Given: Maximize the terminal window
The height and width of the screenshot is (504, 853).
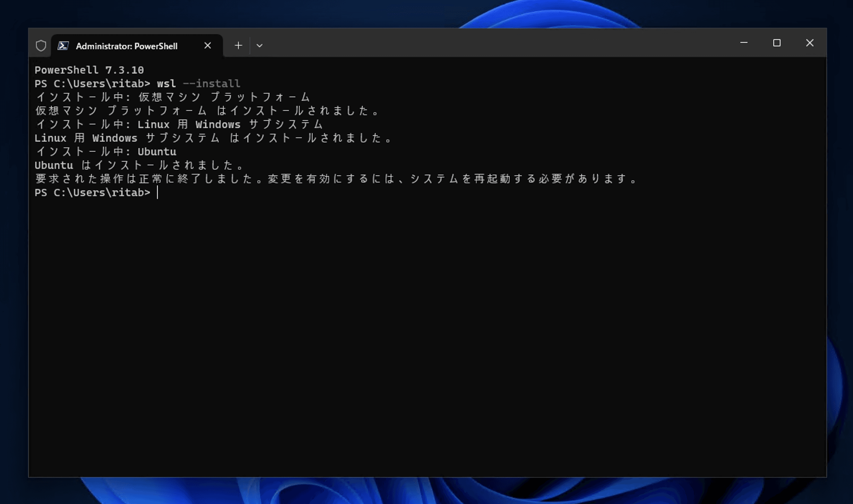Looking at the screenshot, I should 777,43.
